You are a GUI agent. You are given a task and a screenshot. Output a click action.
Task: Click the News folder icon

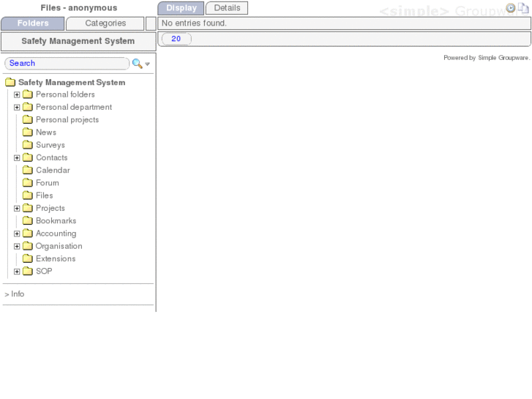click(28, 132)
